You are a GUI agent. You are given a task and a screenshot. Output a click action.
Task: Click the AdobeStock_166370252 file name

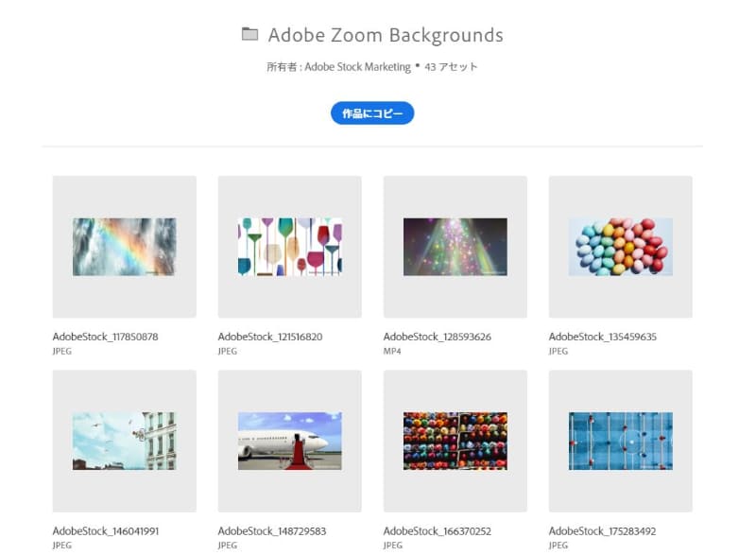click(437, 531)
